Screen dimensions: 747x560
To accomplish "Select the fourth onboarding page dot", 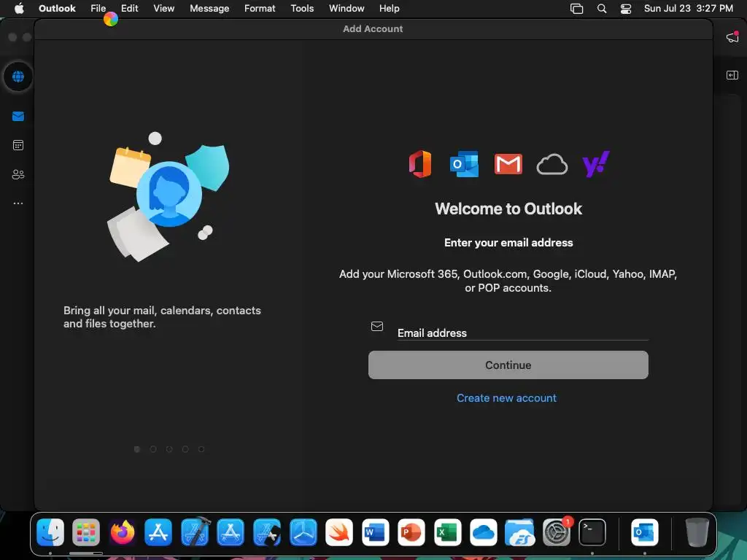I will click(185, 449).
